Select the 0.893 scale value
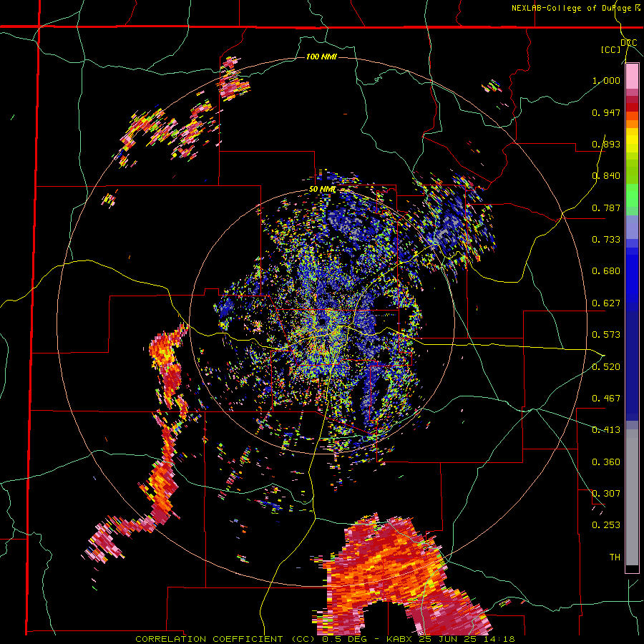Image resolution: width=644 pixels, height=644 pixels. 606,144
